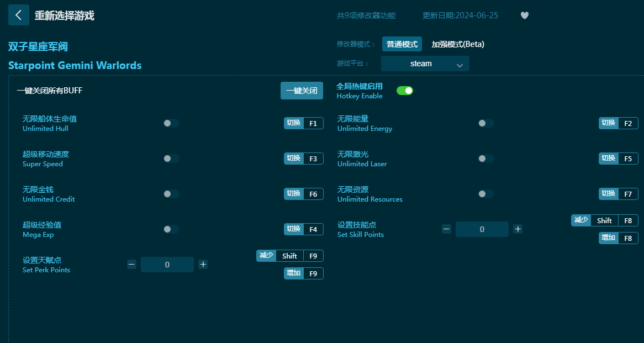
Task: Click plus for Set Skill Points
Action: point(518,229)
